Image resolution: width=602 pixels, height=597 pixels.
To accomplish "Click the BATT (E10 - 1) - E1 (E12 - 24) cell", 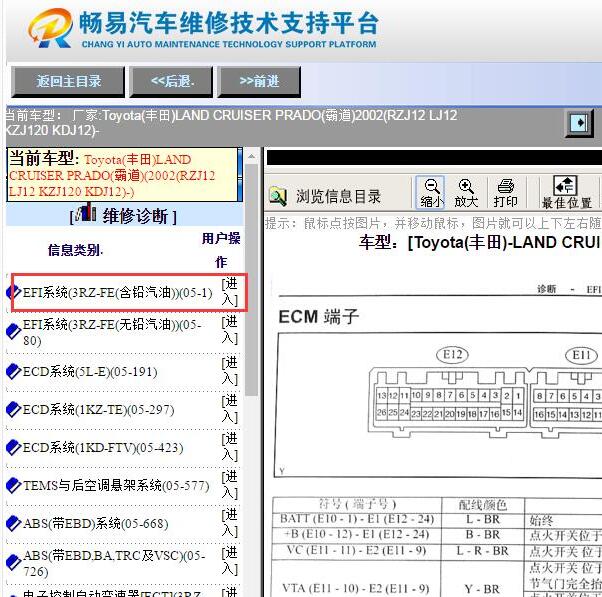I will pyautogui.click(x=357, y=519).
